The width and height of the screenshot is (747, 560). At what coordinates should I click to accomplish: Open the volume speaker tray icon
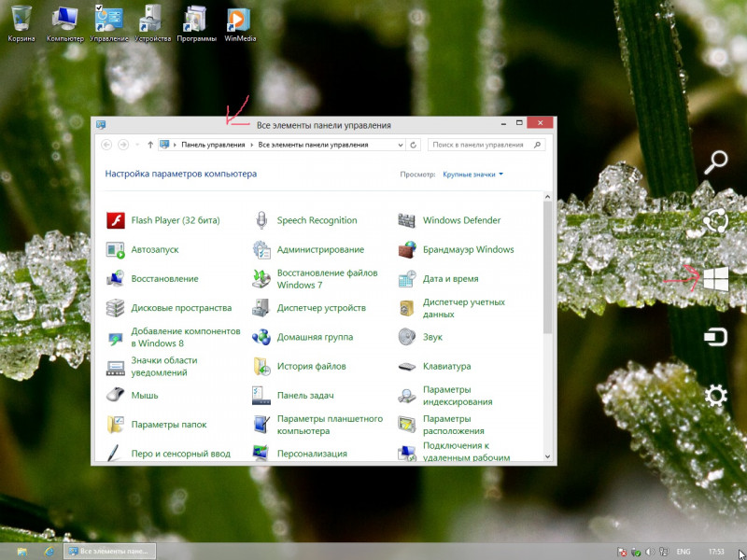click(650, 552)
